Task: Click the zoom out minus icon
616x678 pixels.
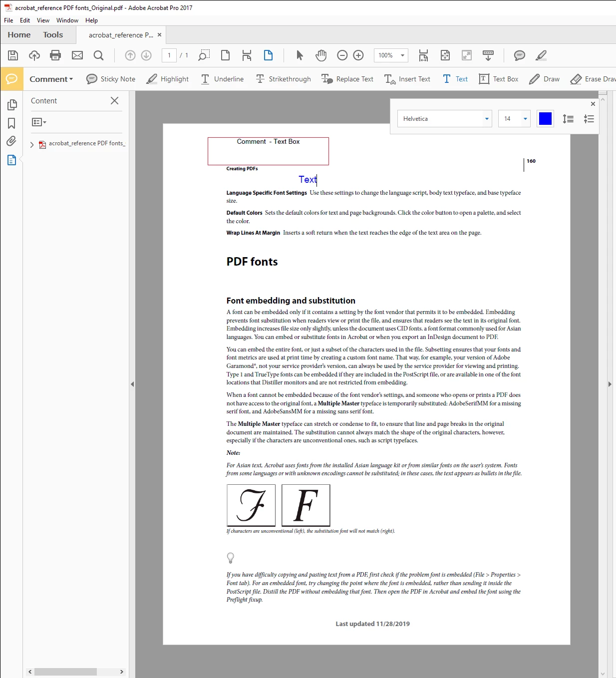Action: (342, 55)
